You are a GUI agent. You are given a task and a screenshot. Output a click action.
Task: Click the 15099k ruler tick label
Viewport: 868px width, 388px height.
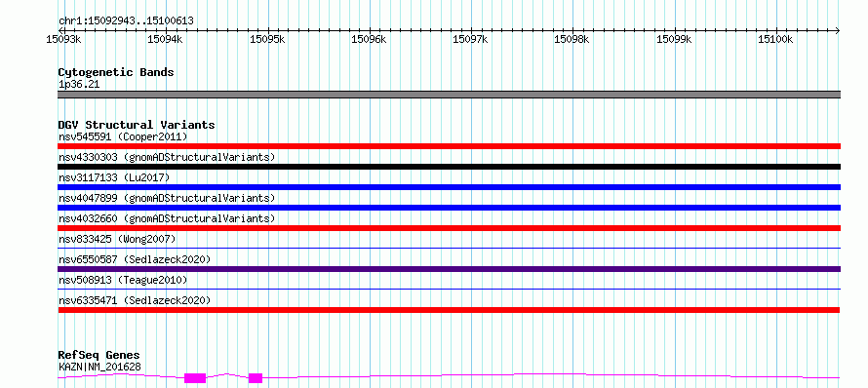(x=674, y=39)
